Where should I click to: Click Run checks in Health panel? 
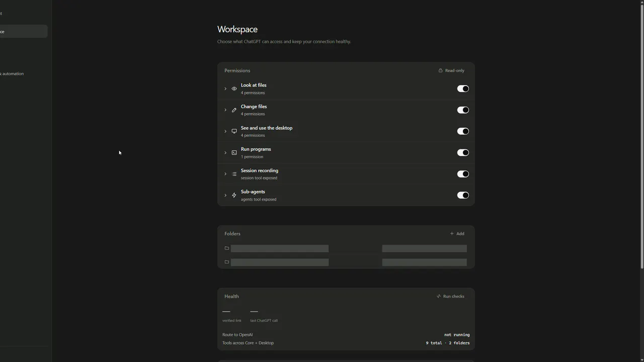coord(450,296)
